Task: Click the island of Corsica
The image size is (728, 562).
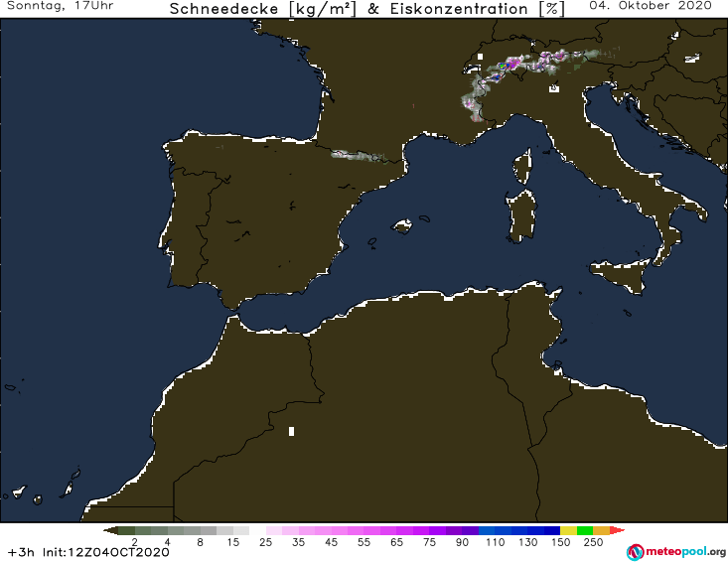Action: (522, 168)
